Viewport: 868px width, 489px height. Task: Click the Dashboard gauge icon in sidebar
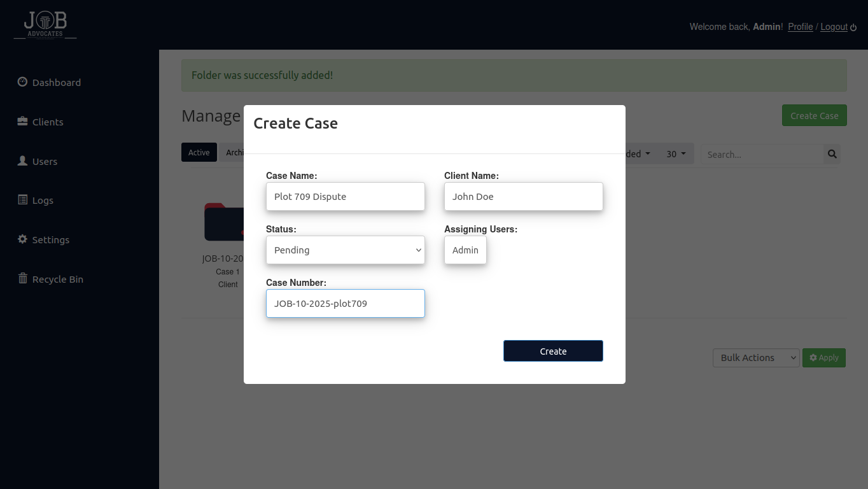[22, 82]
